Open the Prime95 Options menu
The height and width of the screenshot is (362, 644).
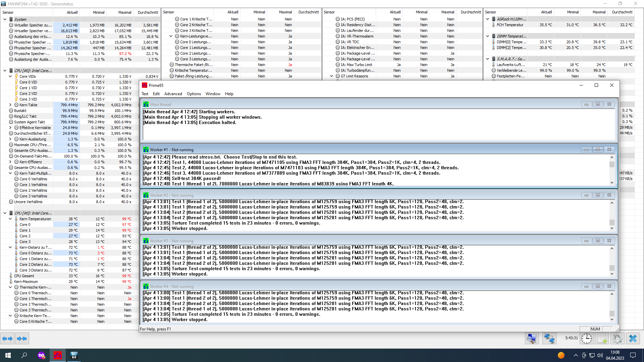tap(194, 94)
